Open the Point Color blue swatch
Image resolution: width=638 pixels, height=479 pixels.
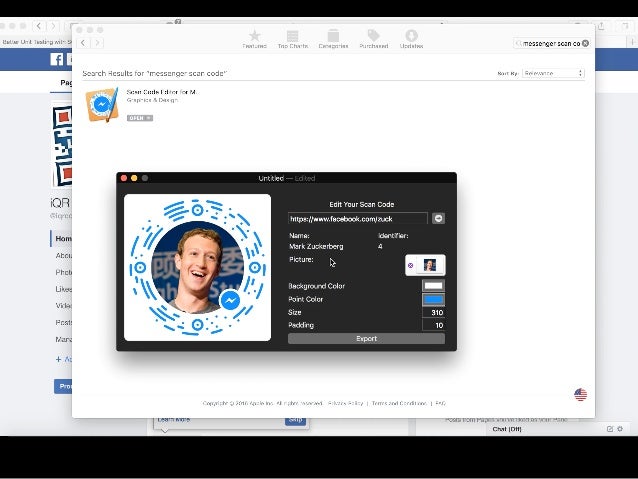coord(433,300)
